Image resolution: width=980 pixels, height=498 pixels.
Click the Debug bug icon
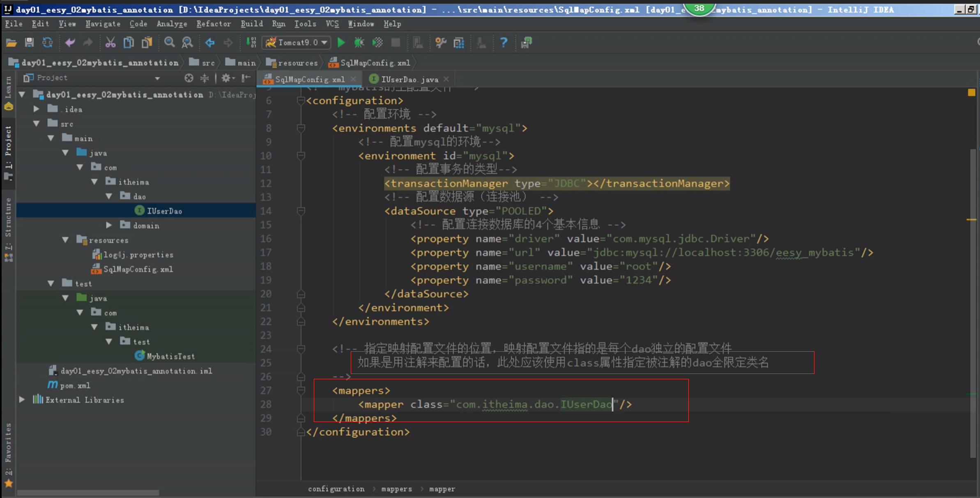click(x=359, y=42)
